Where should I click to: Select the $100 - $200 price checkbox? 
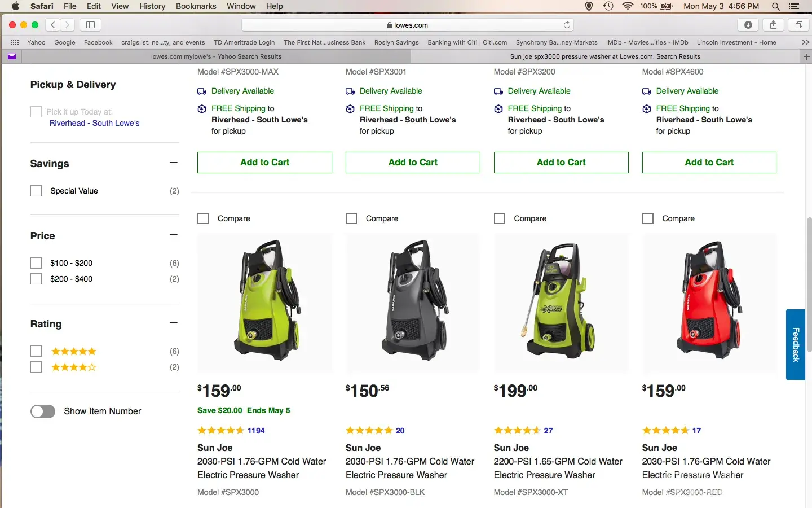tap(36, 263)
